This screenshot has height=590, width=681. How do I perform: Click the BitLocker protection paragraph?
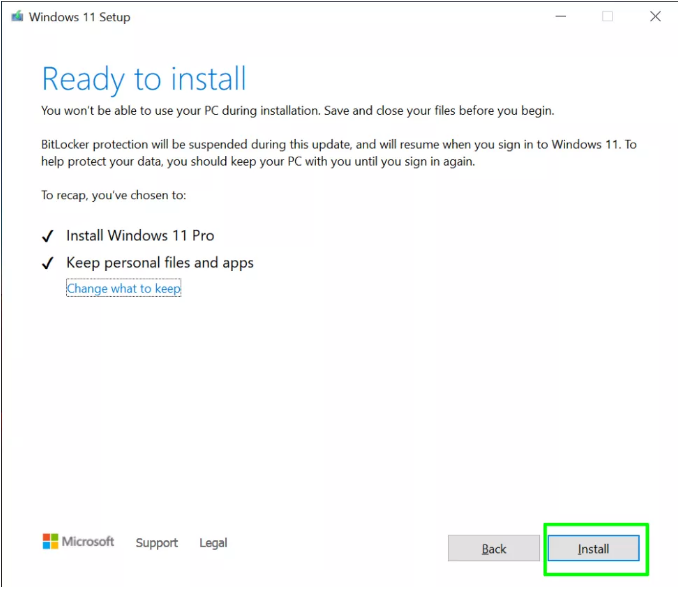[x=340, y=153]
